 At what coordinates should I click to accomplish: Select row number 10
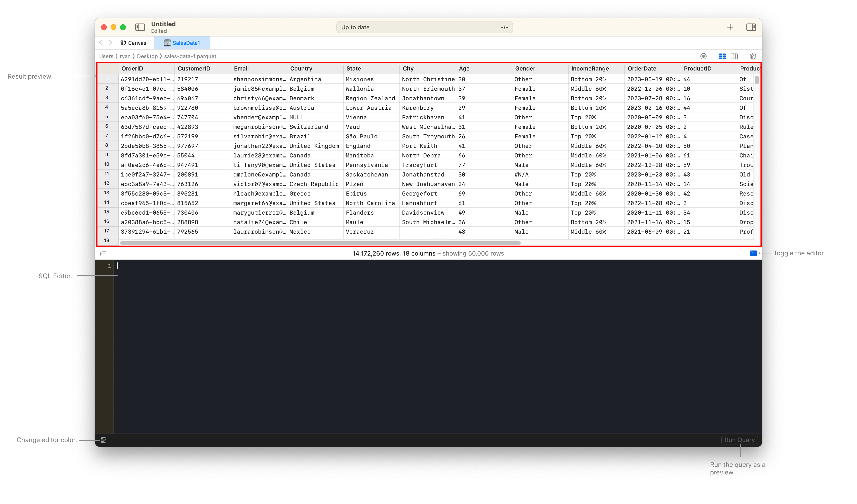coord(107,165)
